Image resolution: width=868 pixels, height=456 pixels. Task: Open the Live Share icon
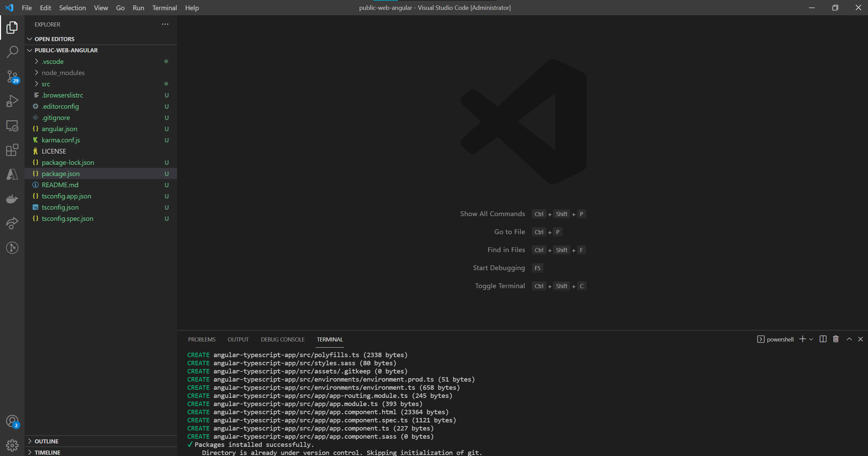[12, 223]
